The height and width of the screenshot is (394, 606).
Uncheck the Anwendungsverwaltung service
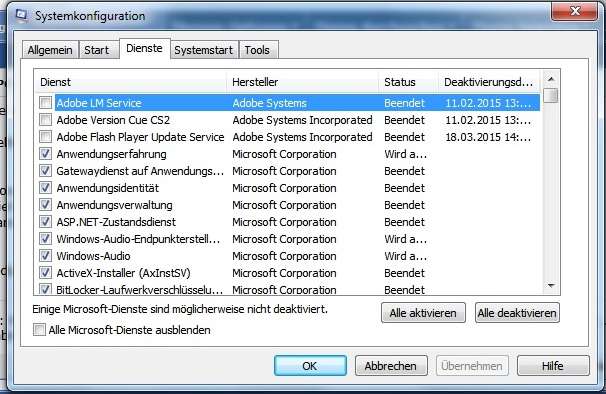tap(46, 205)
